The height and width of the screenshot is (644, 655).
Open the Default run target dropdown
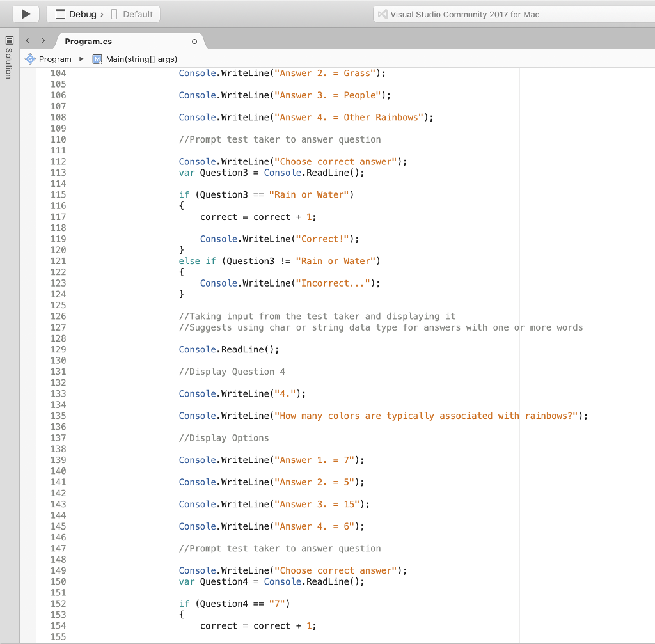[138, 13]
